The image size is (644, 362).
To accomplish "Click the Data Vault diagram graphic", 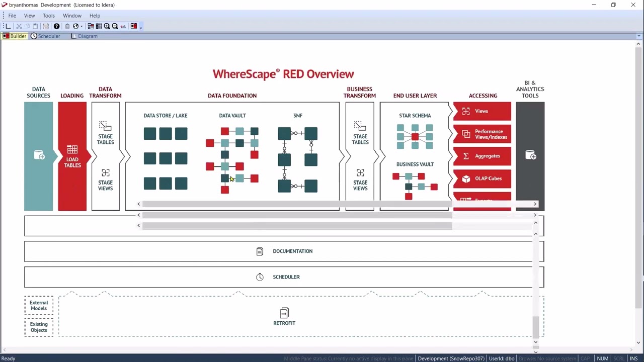I will pyautogui.click(x=232, y=160).
